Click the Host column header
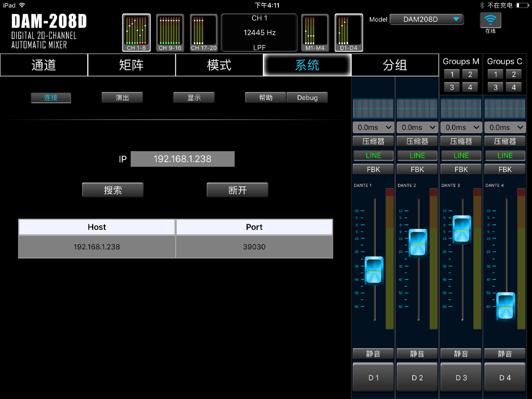Viewport: 532px width, 399px height. [97, 227]
